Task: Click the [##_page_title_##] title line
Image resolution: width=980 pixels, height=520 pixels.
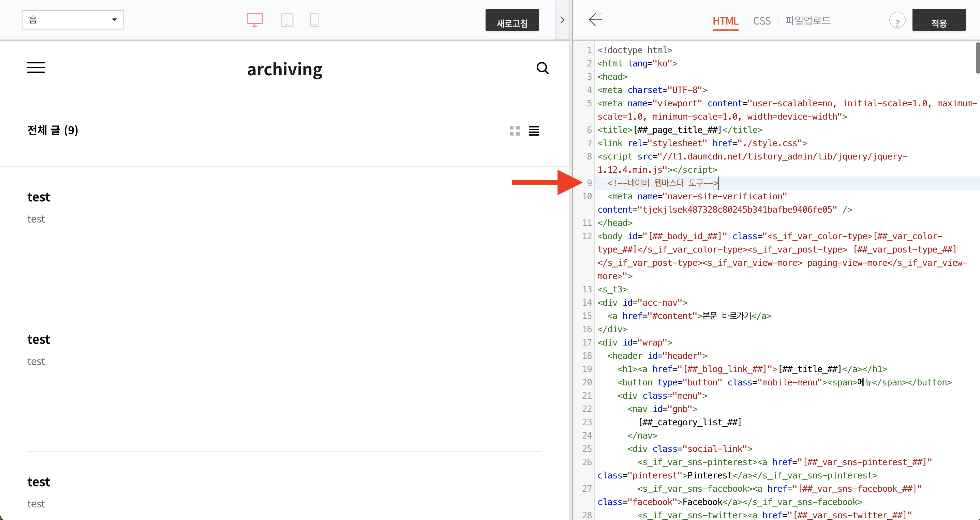Action: [x=680, y=130]
